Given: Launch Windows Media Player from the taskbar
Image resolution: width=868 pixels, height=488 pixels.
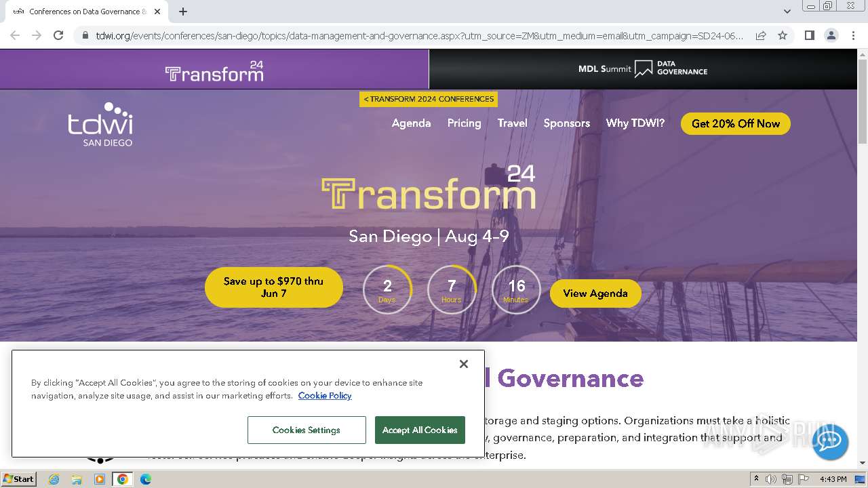Looking at the screenshot, I should [100, 479].
